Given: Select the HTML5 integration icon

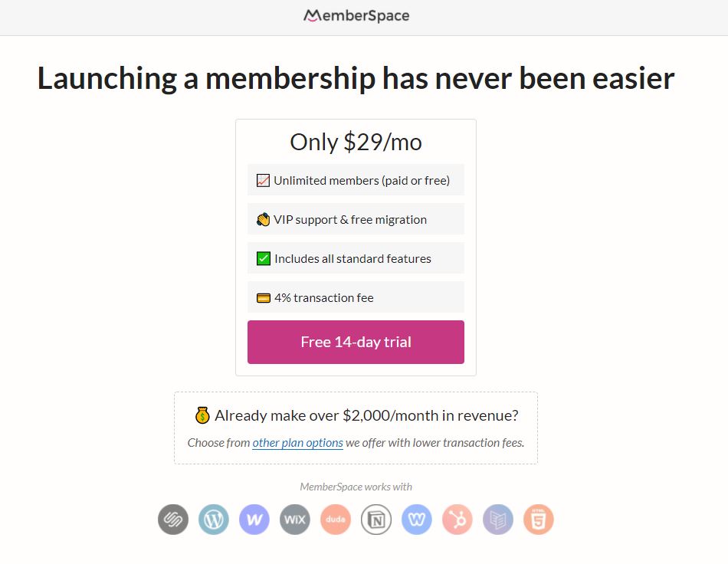Looking at the screenshot, I should pos(539,520).
